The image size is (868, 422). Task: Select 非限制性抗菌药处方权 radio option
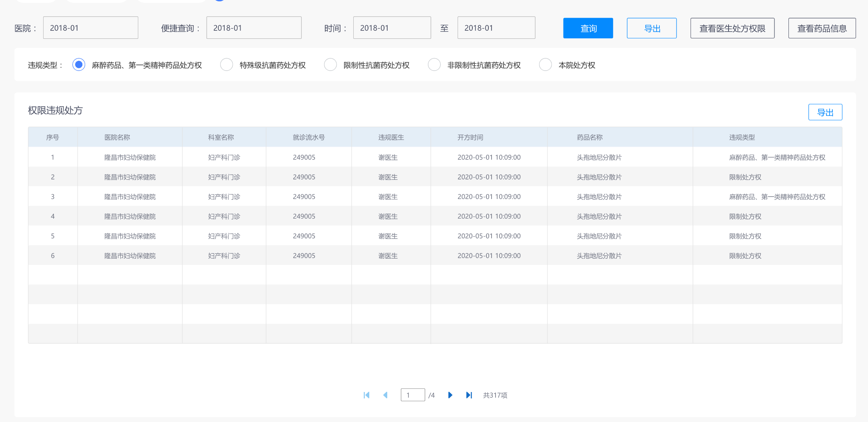[x=434, y=65]
